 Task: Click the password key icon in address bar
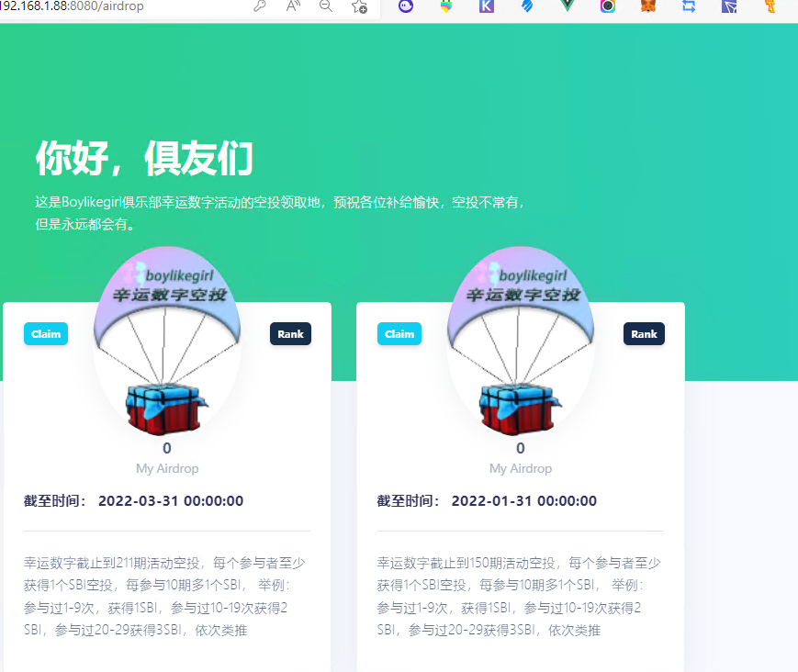tap(260, 6)
